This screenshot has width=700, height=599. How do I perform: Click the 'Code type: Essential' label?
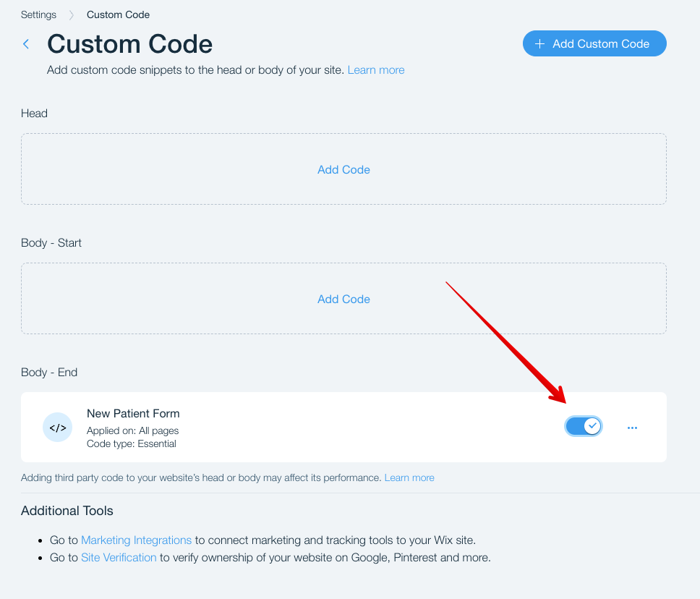131,443
